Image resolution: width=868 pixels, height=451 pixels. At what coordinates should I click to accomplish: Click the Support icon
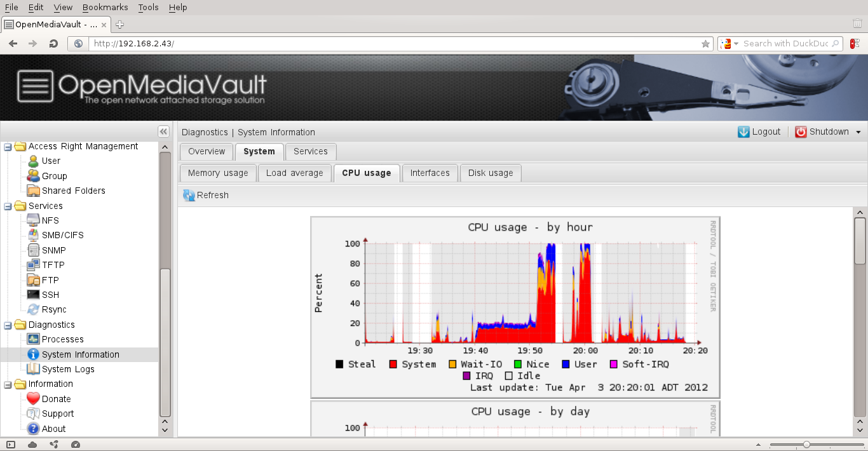pyautogui.click(x=33, y=414)
